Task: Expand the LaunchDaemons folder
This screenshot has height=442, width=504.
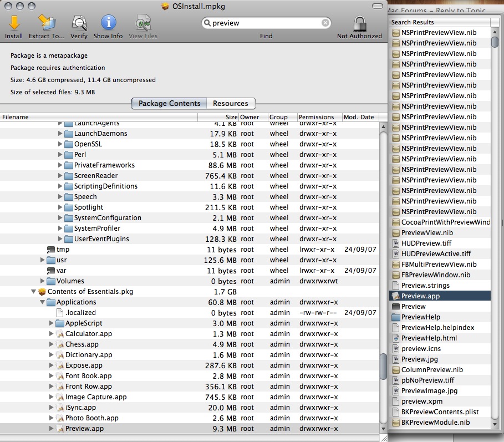Action: coord(60,134)
